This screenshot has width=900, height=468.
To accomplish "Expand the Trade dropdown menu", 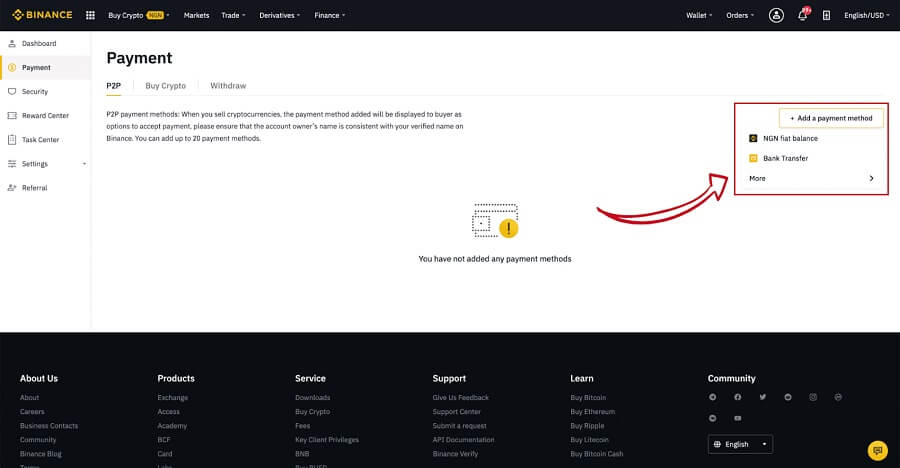I will click(x=233, y=16).
